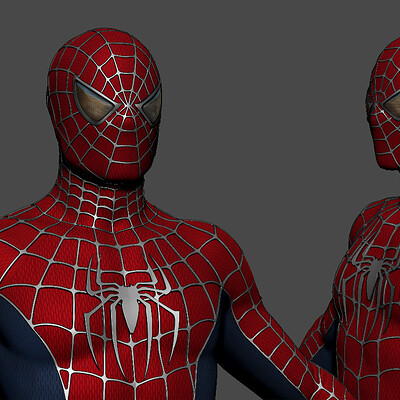Screen dimensions: 400x400
Task: Click the second figure's shoulder
Action: point(367,220)
